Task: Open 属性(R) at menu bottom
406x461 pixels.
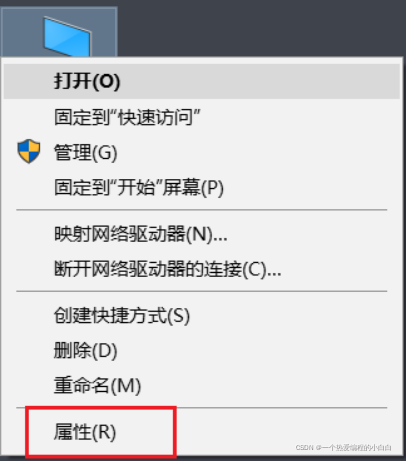Action: (85, 432)
